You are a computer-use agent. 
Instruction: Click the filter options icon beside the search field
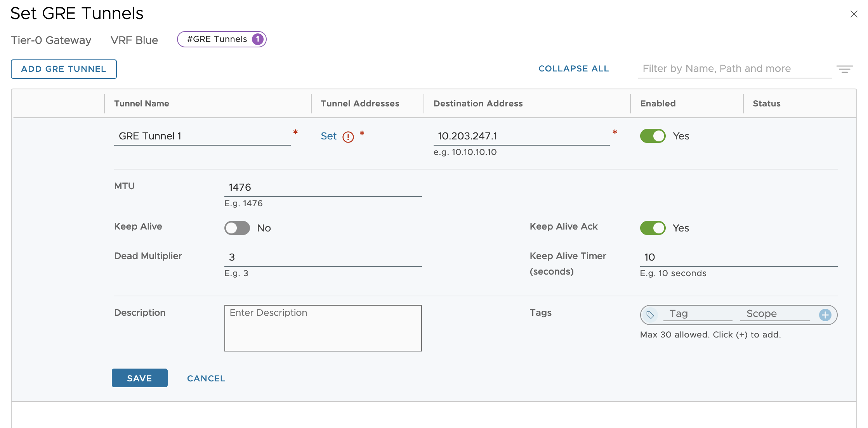(x=845, y=69)
